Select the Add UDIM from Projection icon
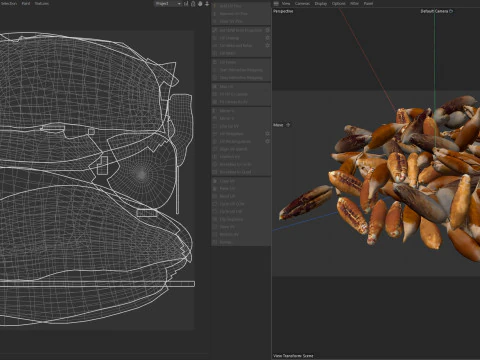Image resolution: width=480 pixels, height=360 pixels. point(215,30)
